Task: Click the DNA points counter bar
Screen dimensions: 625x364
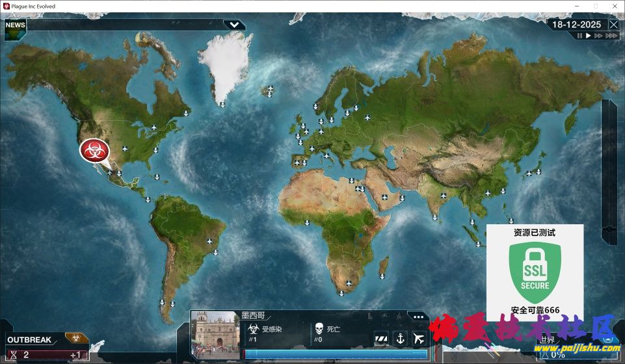Action: tap(46, 355)
